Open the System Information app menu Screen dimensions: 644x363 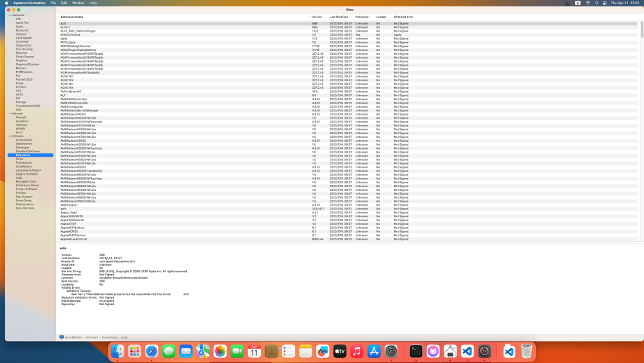coord(29,3)
